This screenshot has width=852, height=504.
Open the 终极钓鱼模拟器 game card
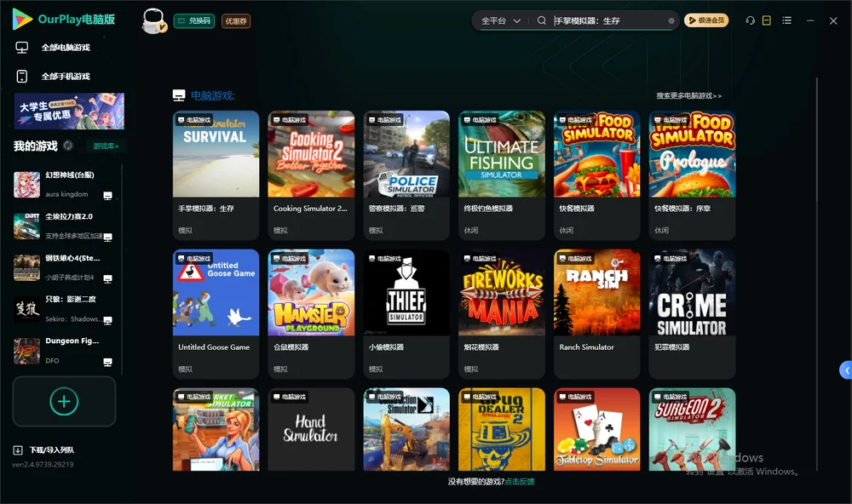point(502,175)
